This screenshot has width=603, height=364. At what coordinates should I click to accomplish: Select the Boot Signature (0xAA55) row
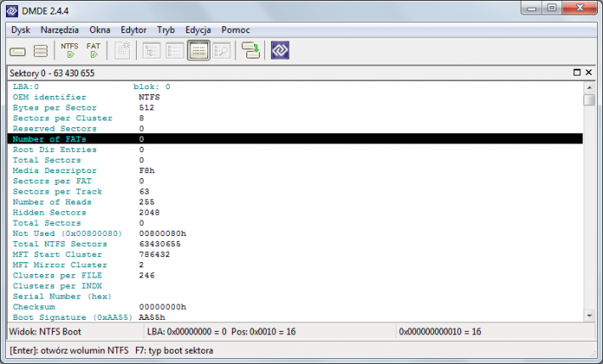click(295, 317)
